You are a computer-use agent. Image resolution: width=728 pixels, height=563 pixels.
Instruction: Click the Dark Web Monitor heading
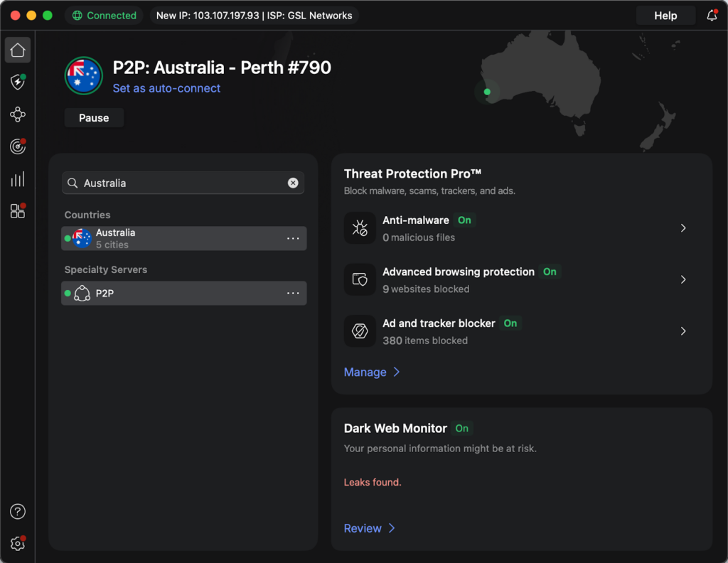395,428
